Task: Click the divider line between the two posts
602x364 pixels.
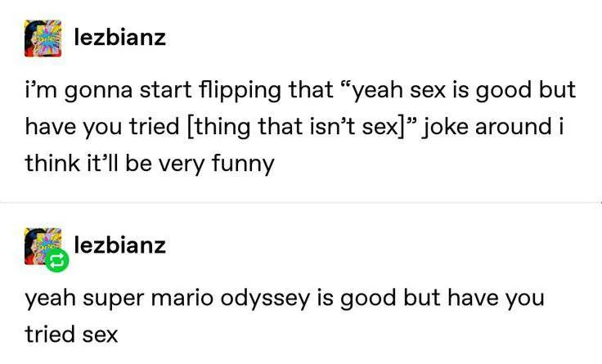Action: pyautogui.click(x=301, y=202)
